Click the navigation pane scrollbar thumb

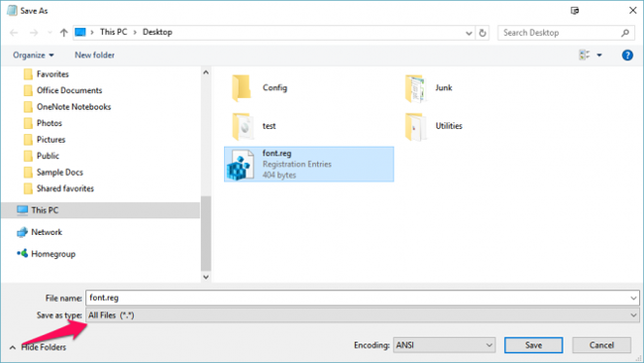[x=206, y=233]
